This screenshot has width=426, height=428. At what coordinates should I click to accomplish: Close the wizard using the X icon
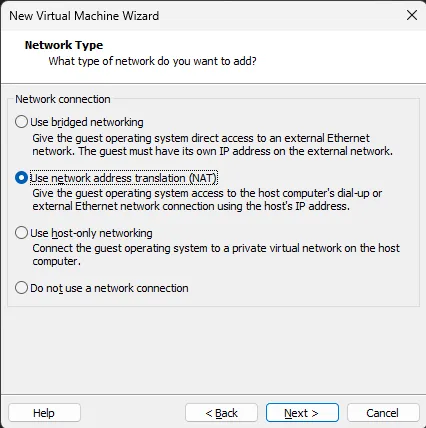coord(412,15)
